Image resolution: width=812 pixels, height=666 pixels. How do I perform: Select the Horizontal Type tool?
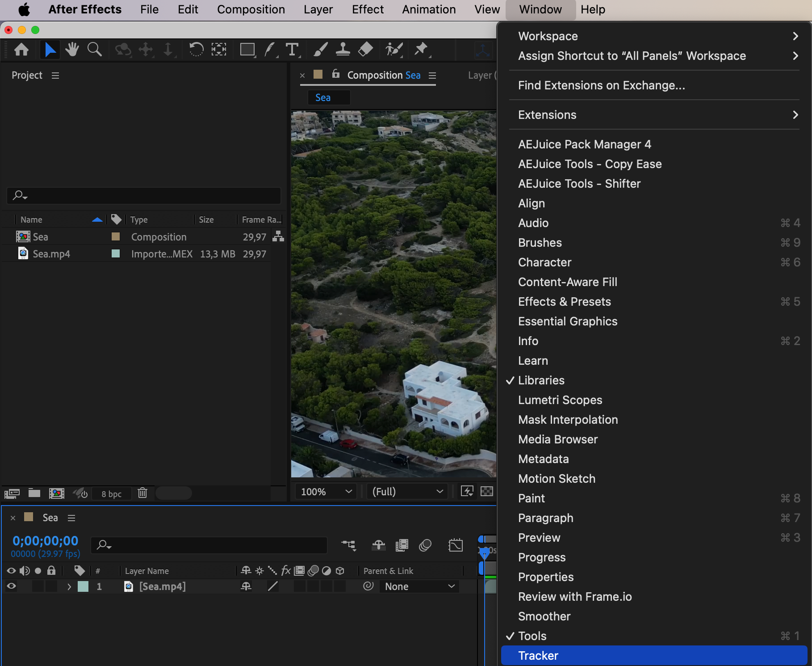[x=292, y=49]
